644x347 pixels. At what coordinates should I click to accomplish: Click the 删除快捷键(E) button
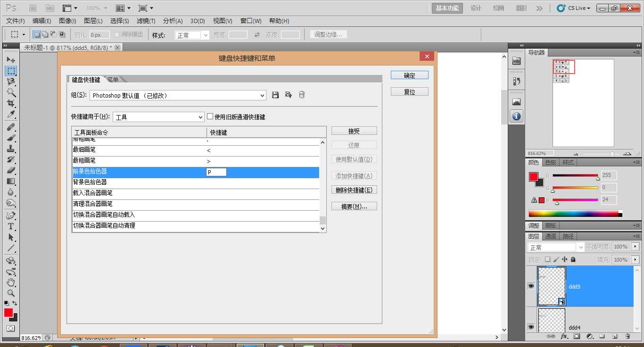tap(354, 190)
